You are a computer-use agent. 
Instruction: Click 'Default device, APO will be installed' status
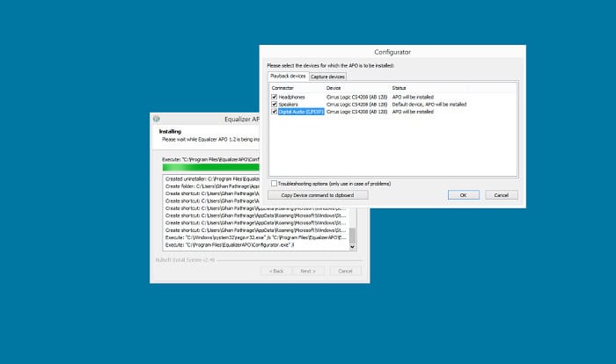click(429, 104)
